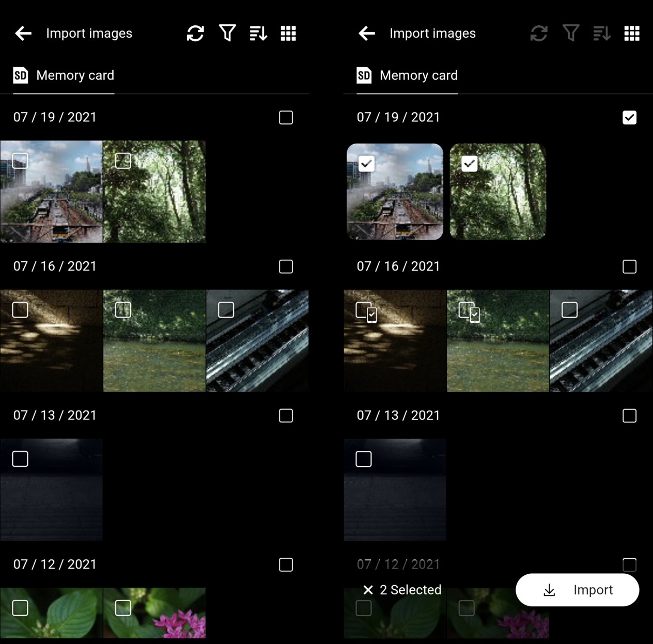Select dark pavement photo checkbox in right screen
This screenshot has width=653, height=644.
pos(364,459)
